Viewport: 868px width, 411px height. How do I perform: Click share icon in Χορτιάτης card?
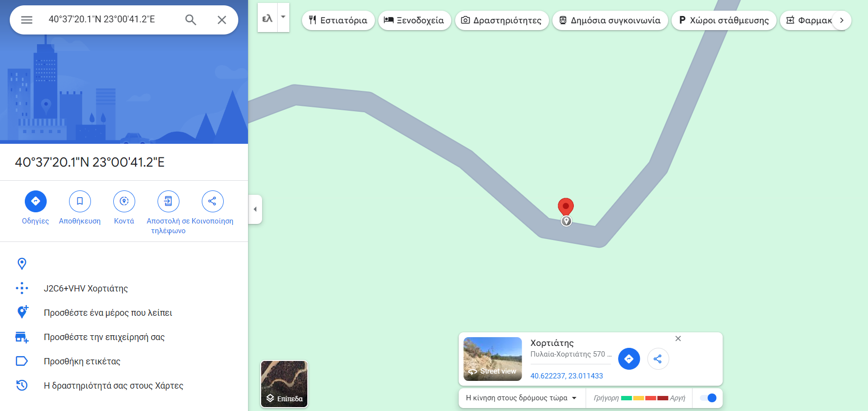(658, 359)
